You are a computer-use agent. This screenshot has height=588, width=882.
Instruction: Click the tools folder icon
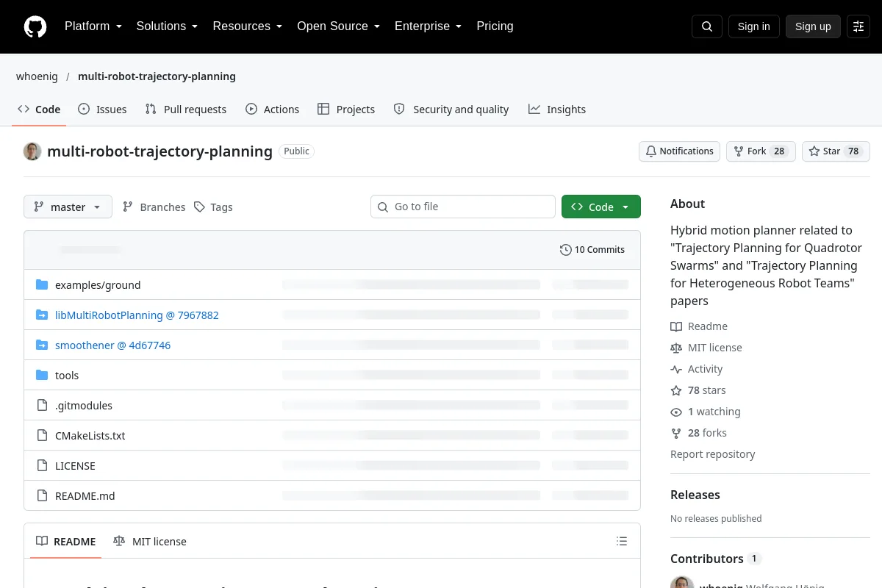click(x=42, y=376)
